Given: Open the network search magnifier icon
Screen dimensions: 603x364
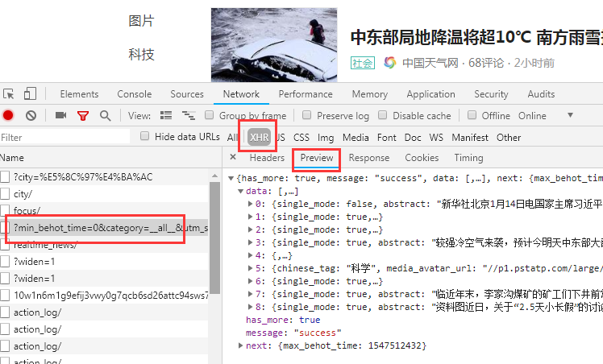Looking at the screenshot, I should point(106,116).
